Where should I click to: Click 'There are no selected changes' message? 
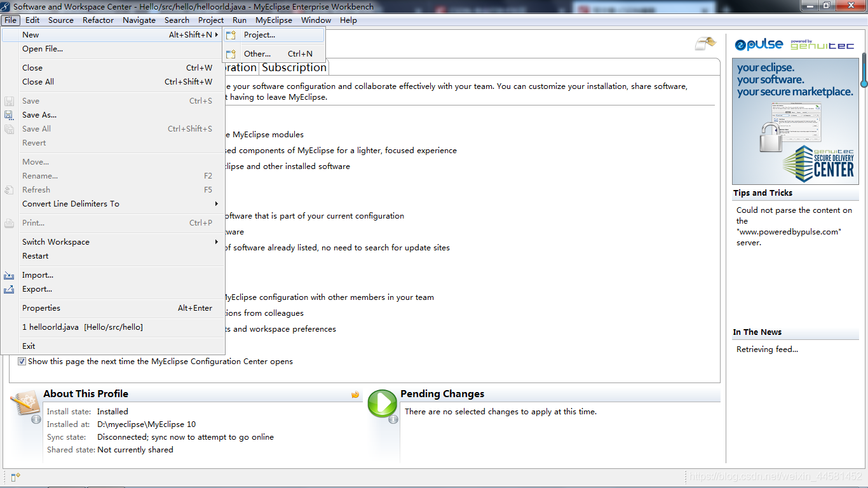click(501, 412)
